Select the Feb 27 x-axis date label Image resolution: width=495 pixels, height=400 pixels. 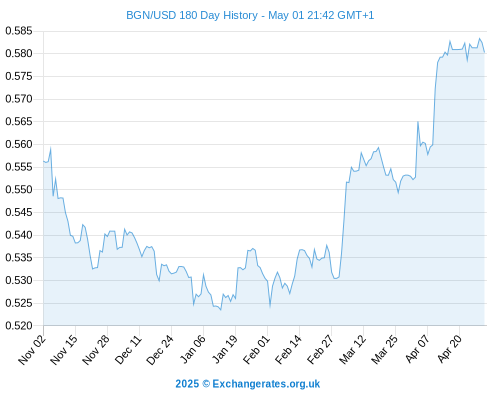point(320,350)
